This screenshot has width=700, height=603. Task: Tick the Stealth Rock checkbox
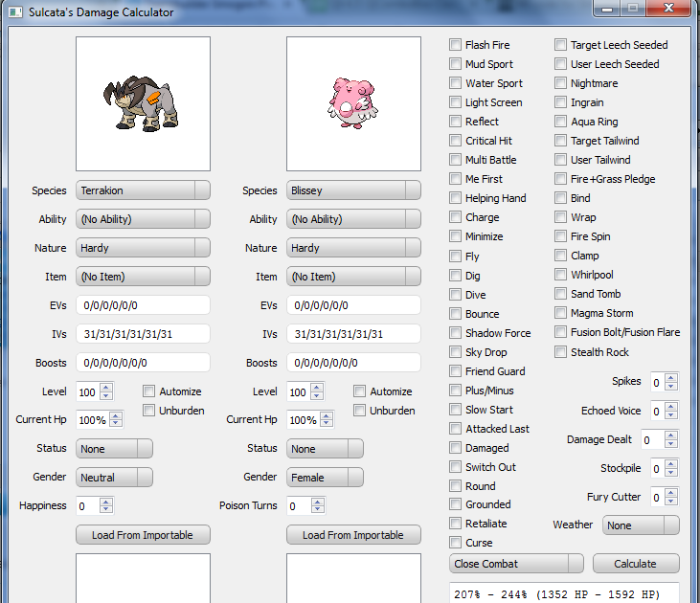point(560,351)
